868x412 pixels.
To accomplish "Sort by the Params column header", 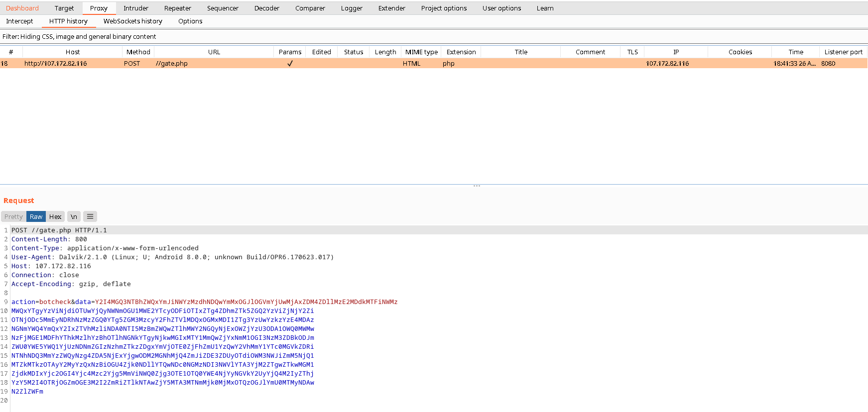I will click(x=290, y=52).
